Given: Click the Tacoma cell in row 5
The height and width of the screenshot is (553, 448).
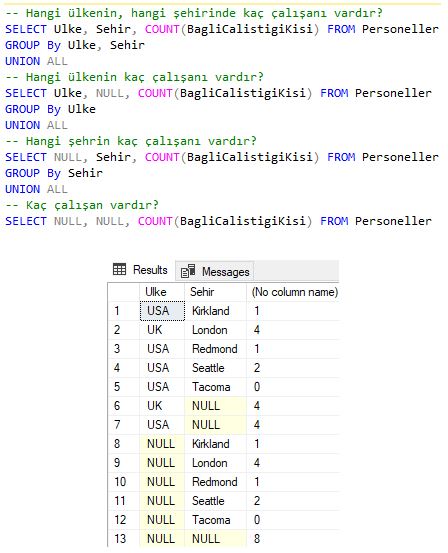Looking at the screenshot, I should point(215,387).
